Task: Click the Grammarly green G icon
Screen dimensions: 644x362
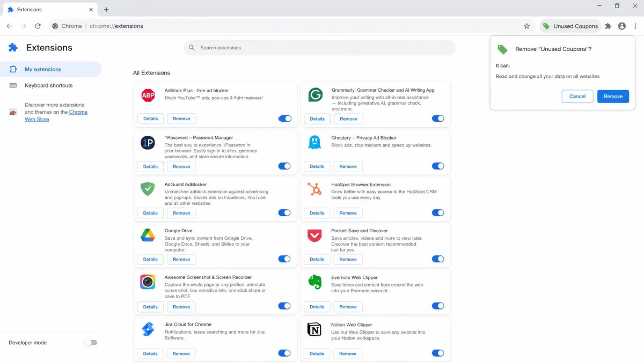Action: (x=315, y=95)
